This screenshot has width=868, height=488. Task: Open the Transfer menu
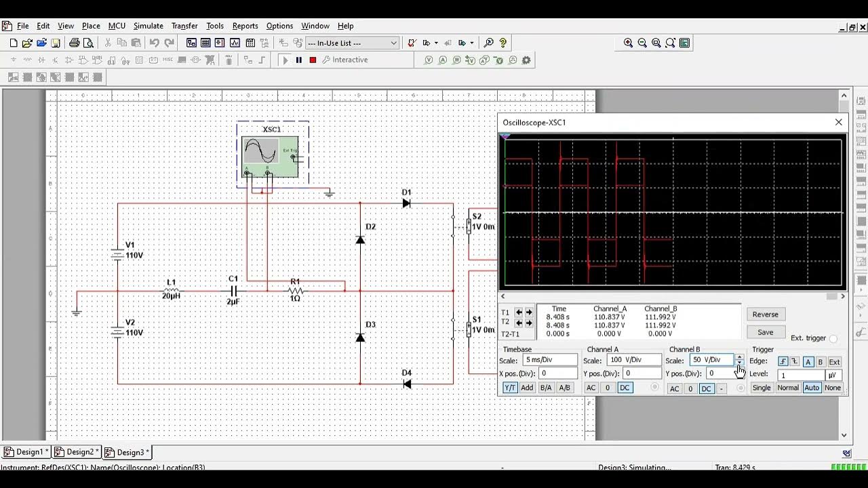click(184, 26)
